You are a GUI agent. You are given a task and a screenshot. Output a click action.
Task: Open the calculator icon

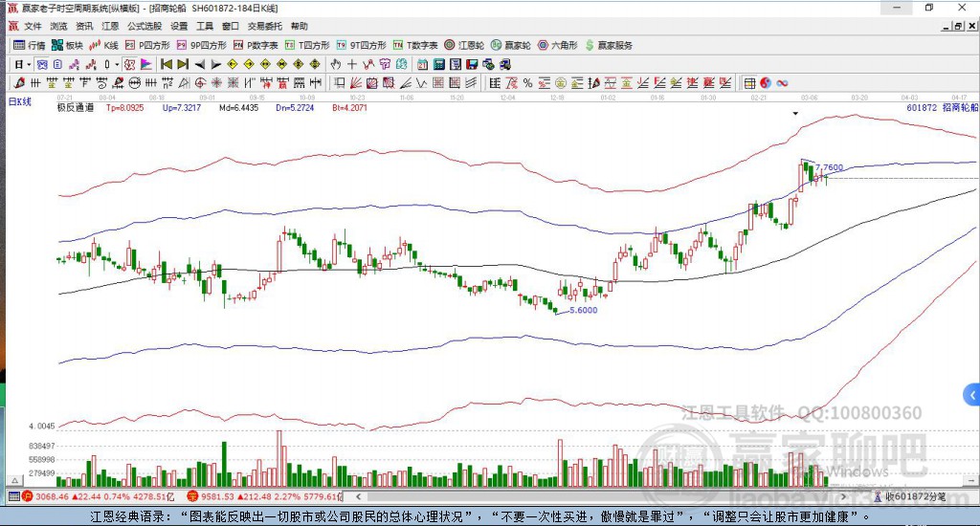point(438,64)
